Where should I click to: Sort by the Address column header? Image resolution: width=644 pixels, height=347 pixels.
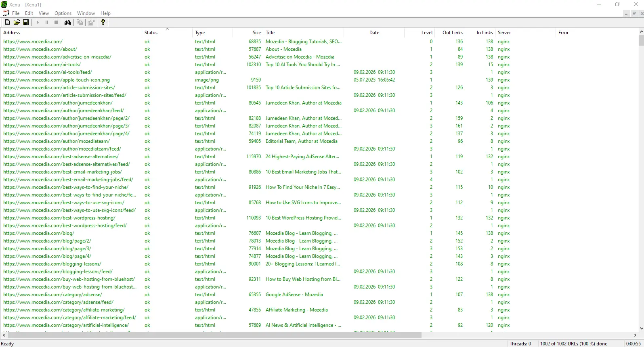point(71,33)
